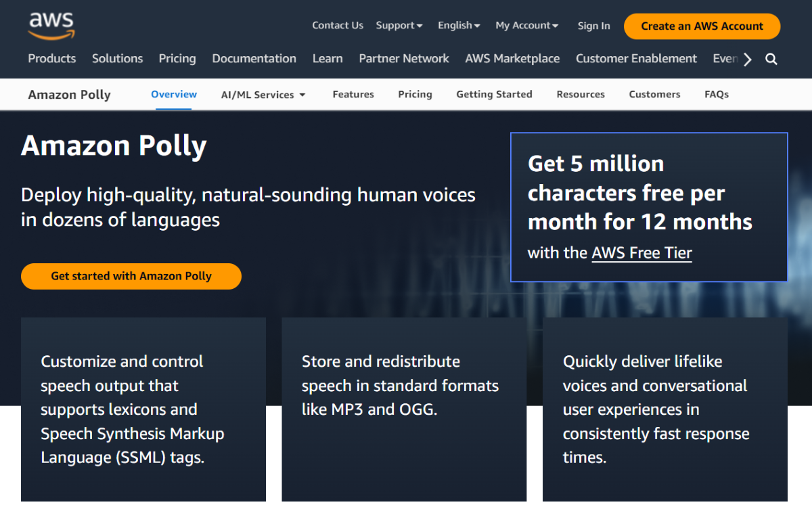Screen dimensions: 812x519
Task: Click Get started with Amazon Polly
Action: [x=131, y=276]
